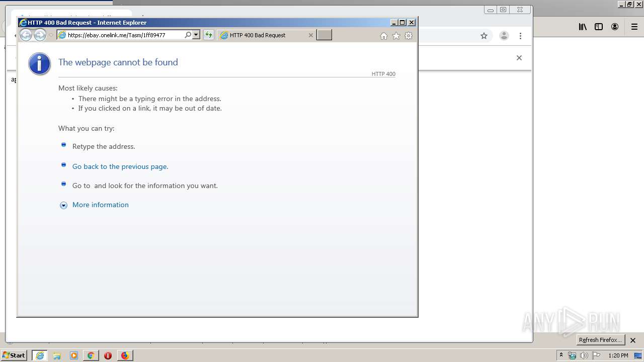Go to the Internet Explorer Home page icon
The image size is (644, 362).
tap(384, 36)
